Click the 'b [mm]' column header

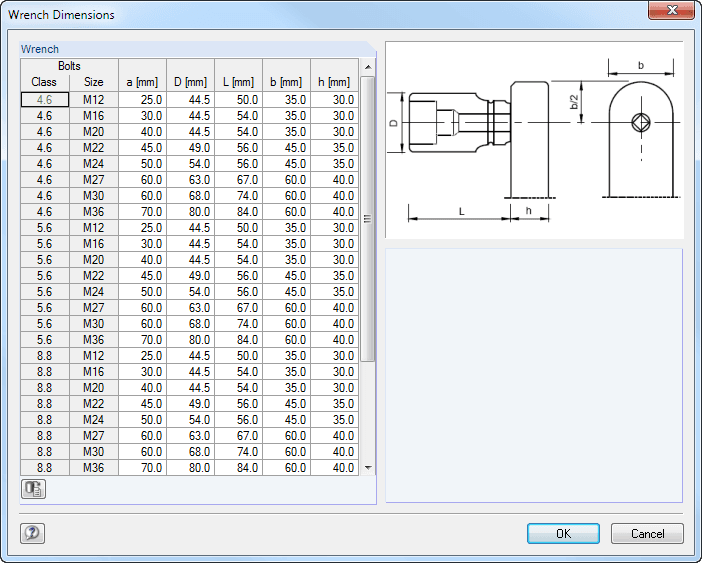(x=287, y=75)
